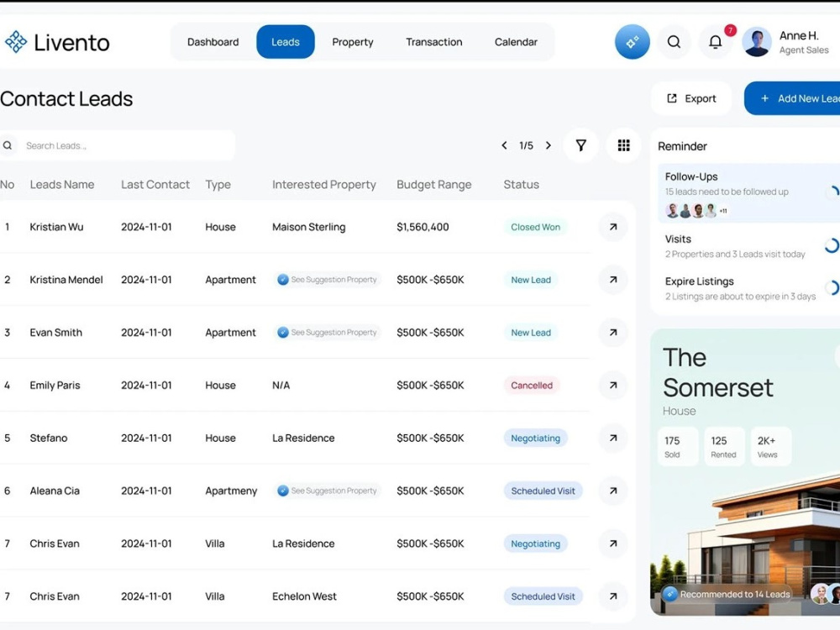The image size is (840, 630).
Task: Sort by Leads Name column header
Action: point(62,184)
